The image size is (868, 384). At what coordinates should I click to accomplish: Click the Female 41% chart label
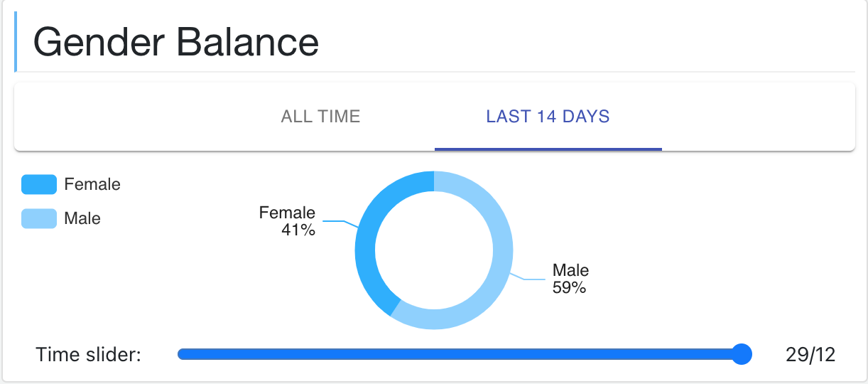tap(288, 221)
